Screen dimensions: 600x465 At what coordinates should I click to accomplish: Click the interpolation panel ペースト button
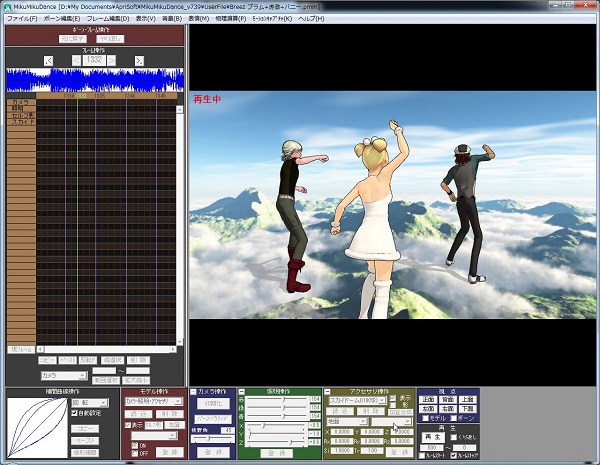coord(85,441)
